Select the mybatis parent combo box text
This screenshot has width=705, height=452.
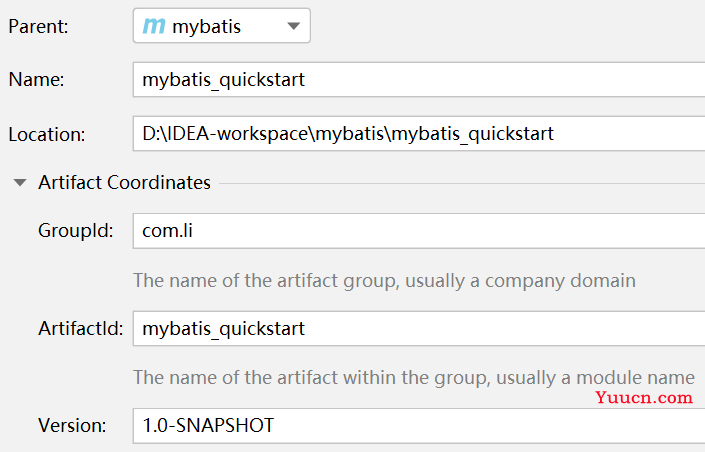coord(206,27)
